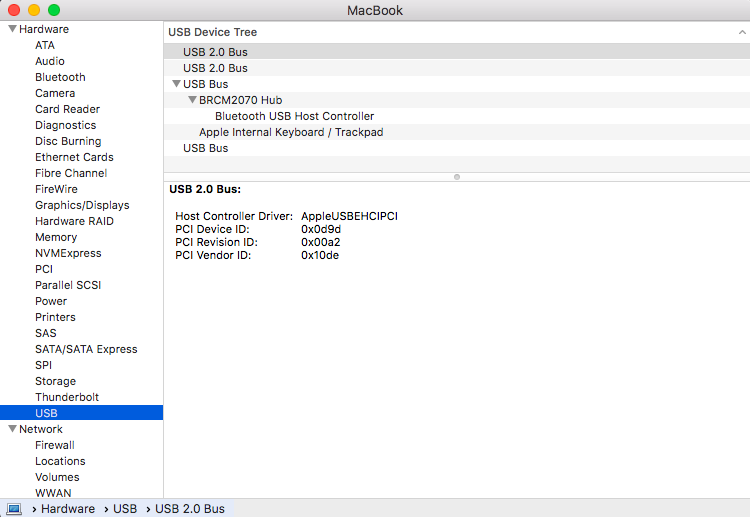The image size is (750, 517).
Task: Click the AppleUSBEHCIPCI driver value
Action: 349,216
